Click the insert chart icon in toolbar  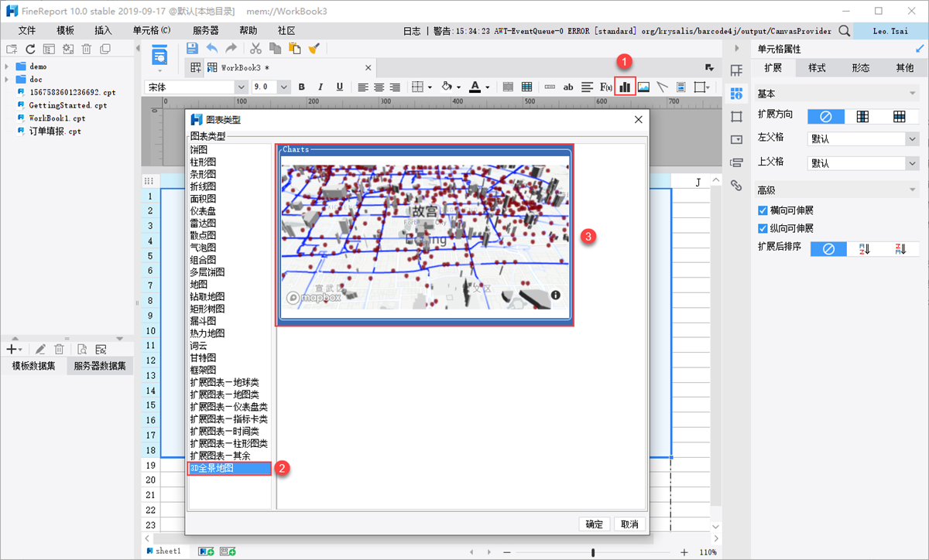click(625, 87)
